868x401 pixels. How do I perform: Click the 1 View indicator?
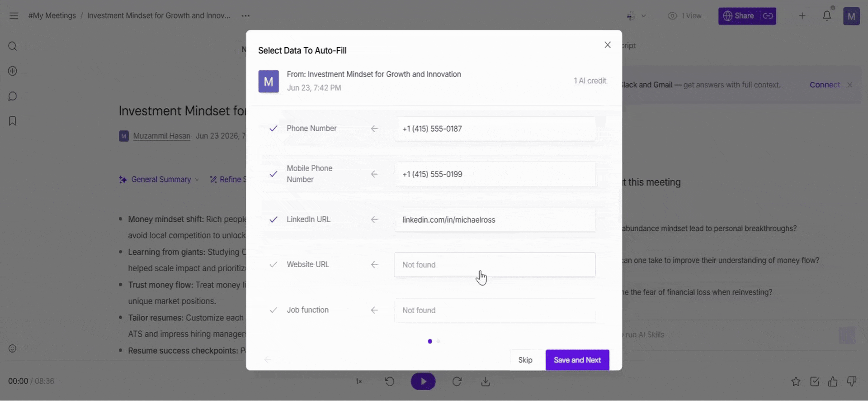(x=685, y=16)
